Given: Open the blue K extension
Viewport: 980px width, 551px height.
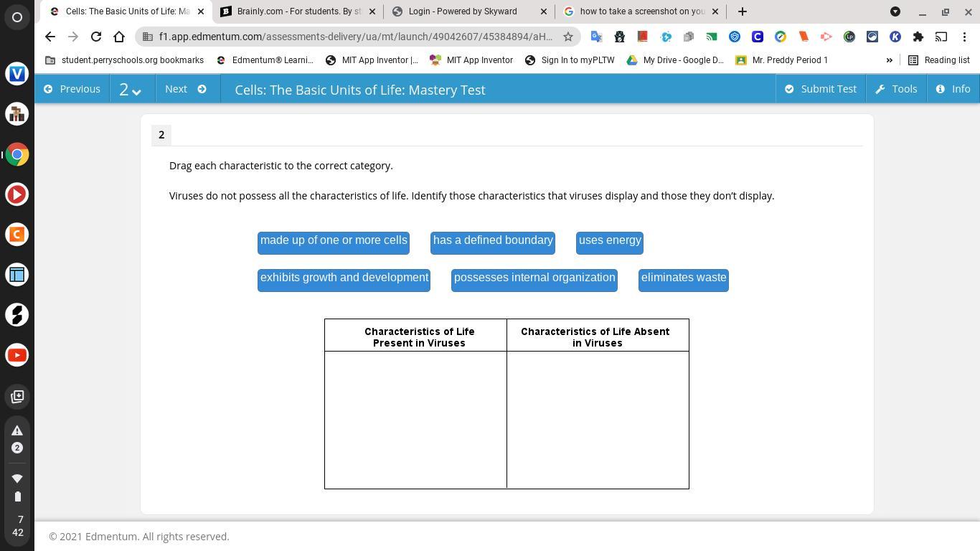Looking at the screenshot, I should coord(895,37).
